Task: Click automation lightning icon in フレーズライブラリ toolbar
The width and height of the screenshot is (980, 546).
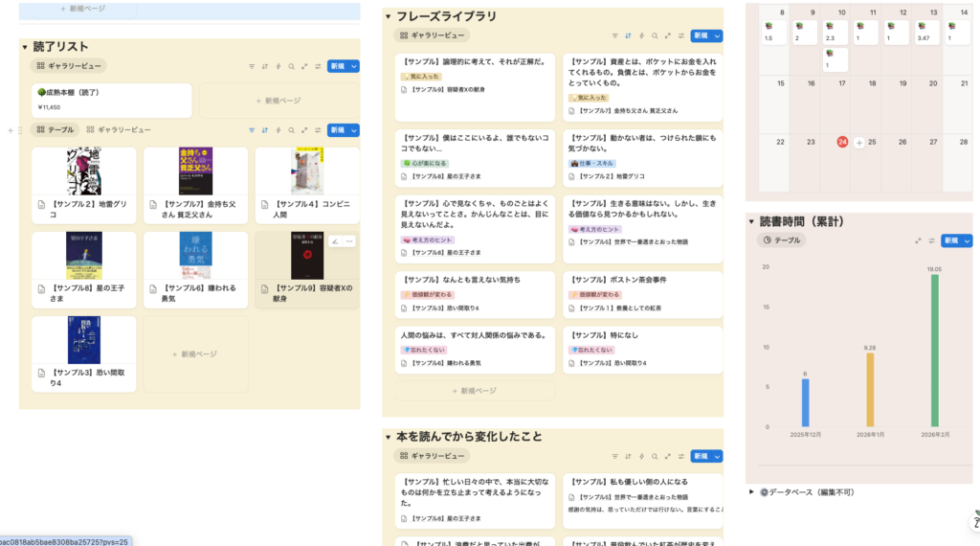Action: [x=640, y=35]
